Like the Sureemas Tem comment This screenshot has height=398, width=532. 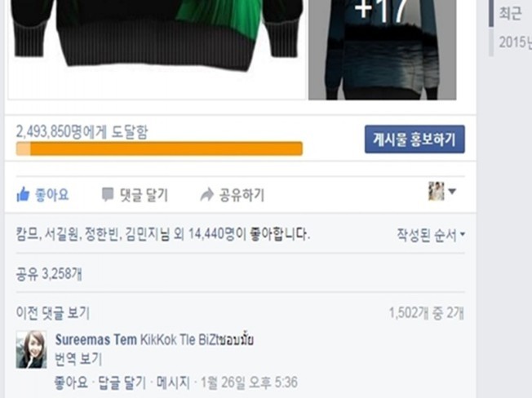[71, 383]
